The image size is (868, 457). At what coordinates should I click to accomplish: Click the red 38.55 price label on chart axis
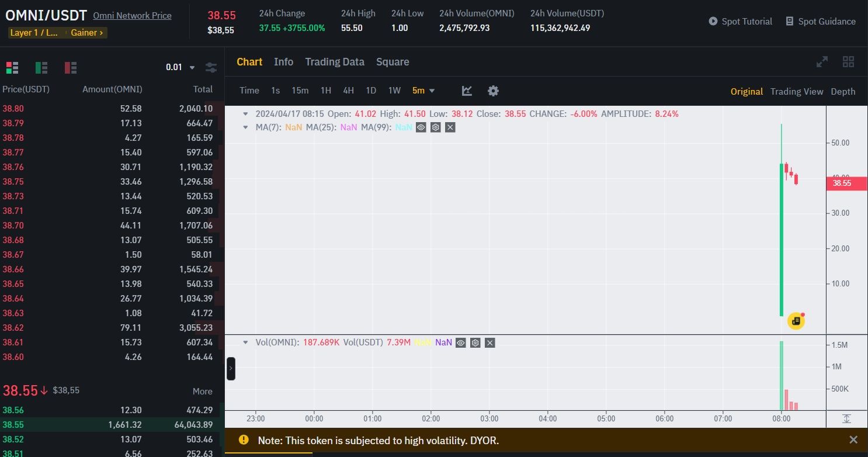[846, 183]
